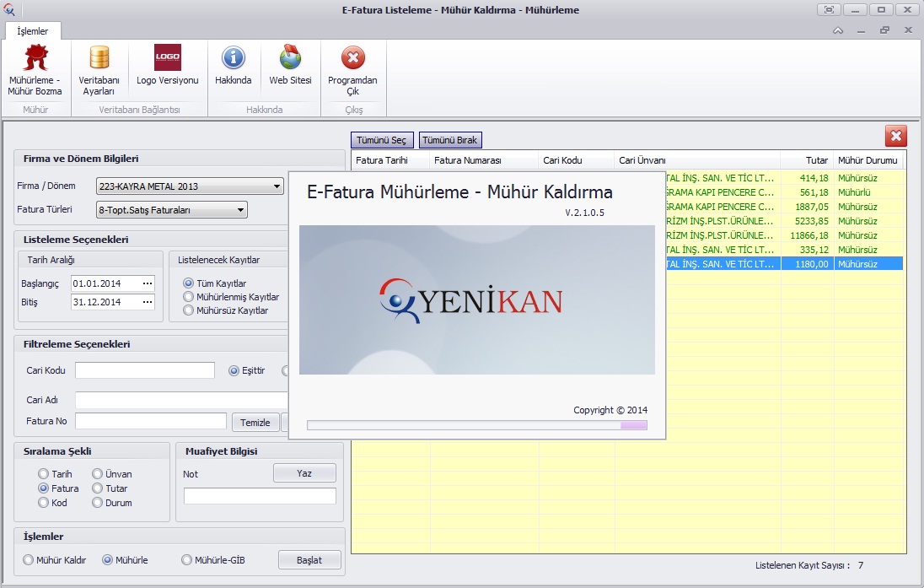Open the Hakkında info icon
Image resolution: width=924 pixels, height=588 pixels.
(x=234, y=59)
